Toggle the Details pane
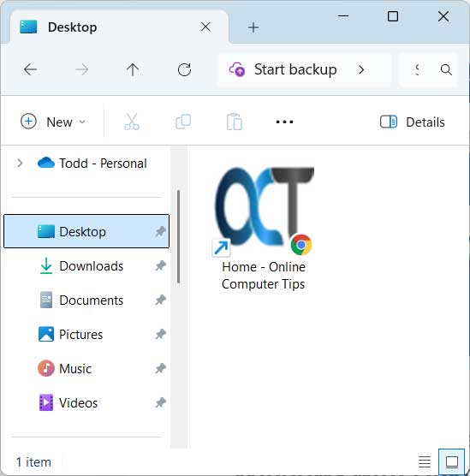 (413, 122)
